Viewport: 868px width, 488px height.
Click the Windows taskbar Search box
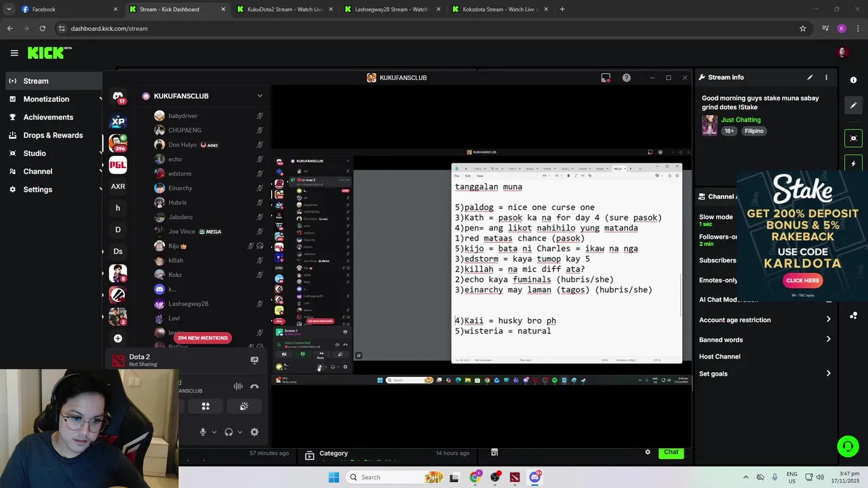pyautogui.click(x=396, y=477)
